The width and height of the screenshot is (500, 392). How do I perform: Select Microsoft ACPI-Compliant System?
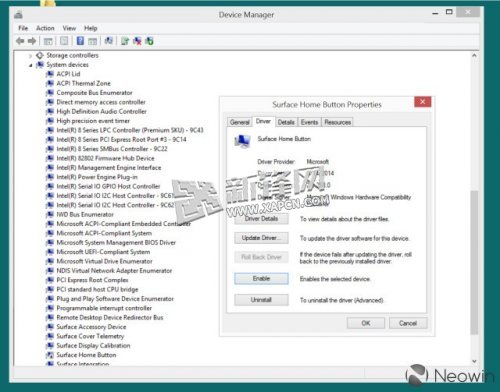(x=104, y=233)
